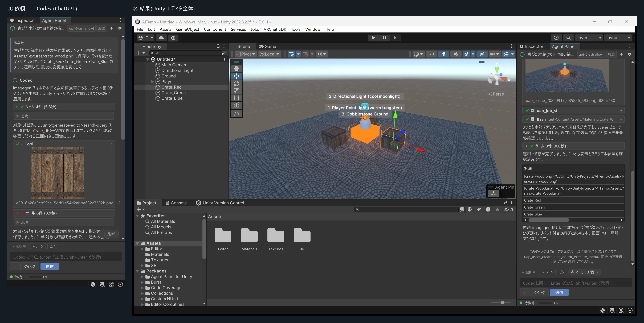Select the Move tool in Scene toolbar
Screen dimensions: 644x323
click(x=236, y=76)
